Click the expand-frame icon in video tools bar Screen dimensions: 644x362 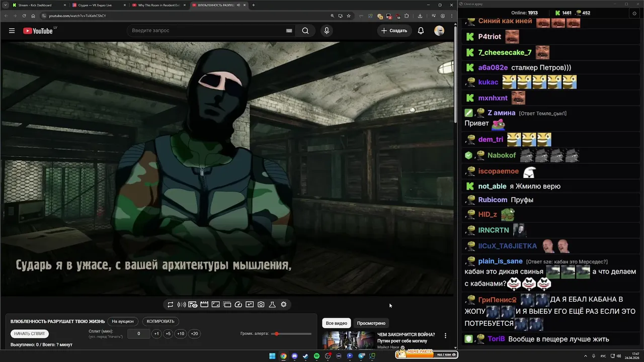[x=215, y=305]
